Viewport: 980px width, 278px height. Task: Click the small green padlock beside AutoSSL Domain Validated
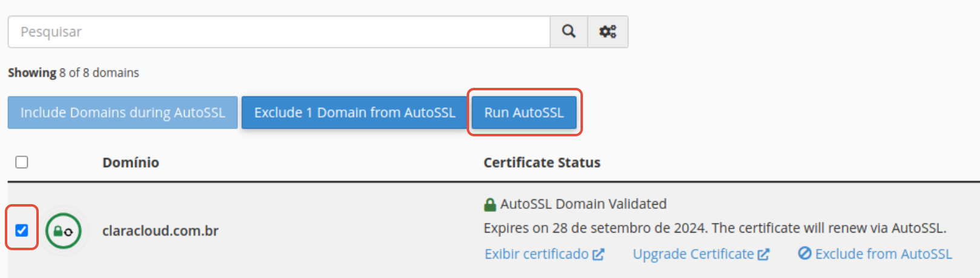tap(490, 205)
